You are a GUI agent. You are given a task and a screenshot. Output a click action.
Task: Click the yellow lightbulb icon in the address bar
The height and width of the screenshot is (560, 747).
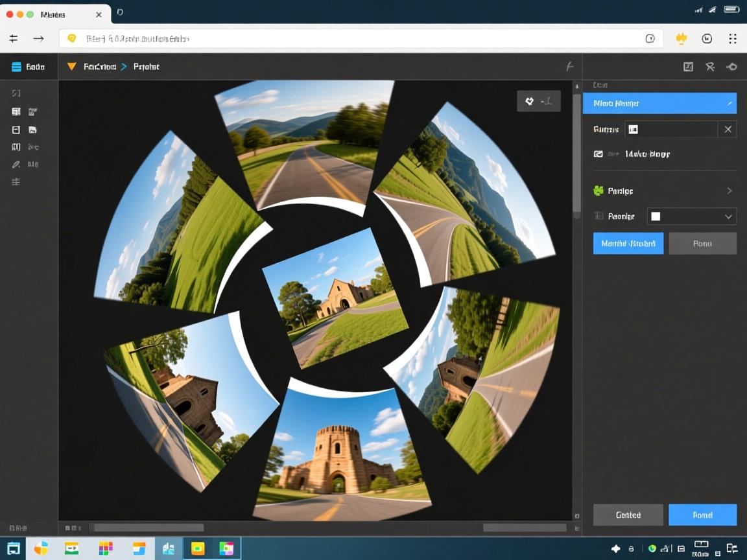[72, 39]
